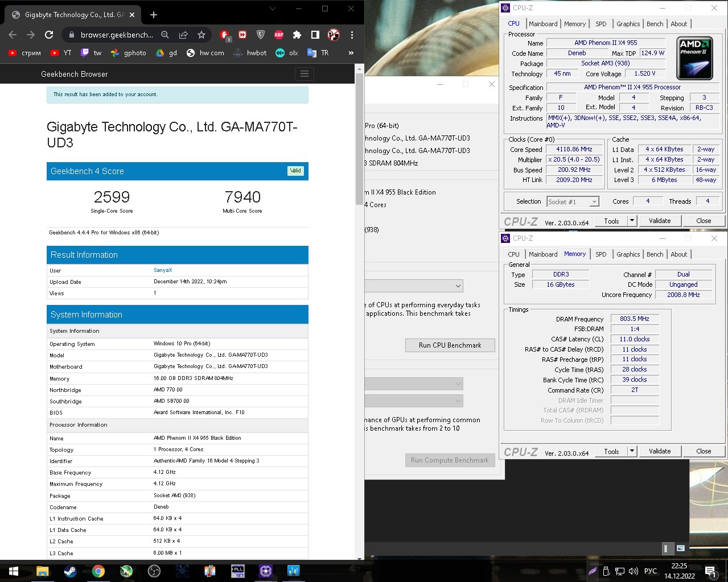The image size is (728, 582).
Task: Click Run Compute Benchmark button
Action: 450,460
